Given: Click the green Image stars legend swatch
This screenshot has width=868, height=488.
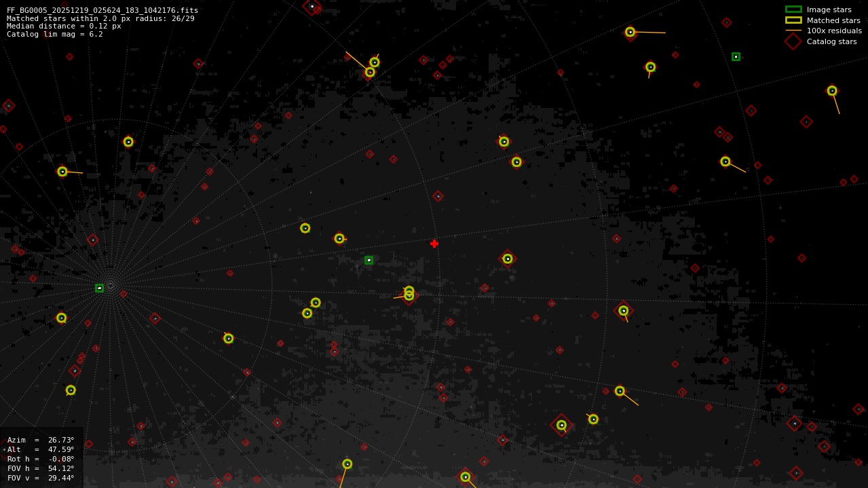Looking at the screenshot, I should point(793,10).
